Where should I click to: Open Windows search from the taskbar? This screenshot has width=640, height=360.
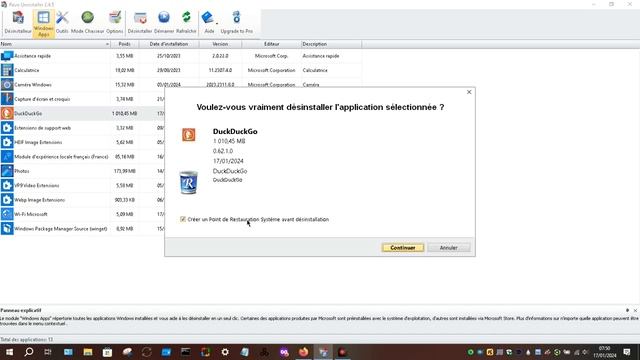point(29,352)
